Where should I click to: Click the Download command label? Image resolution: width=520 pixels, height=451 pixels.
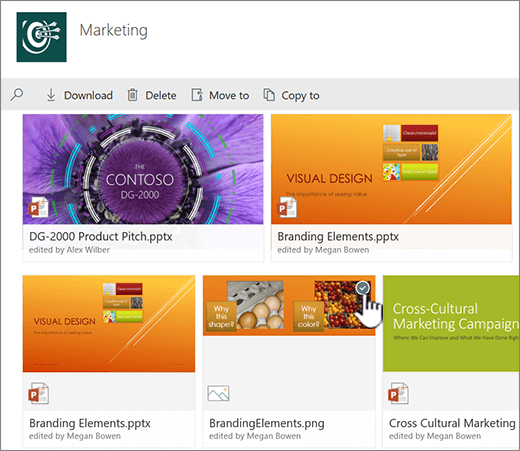pos(88,95)
